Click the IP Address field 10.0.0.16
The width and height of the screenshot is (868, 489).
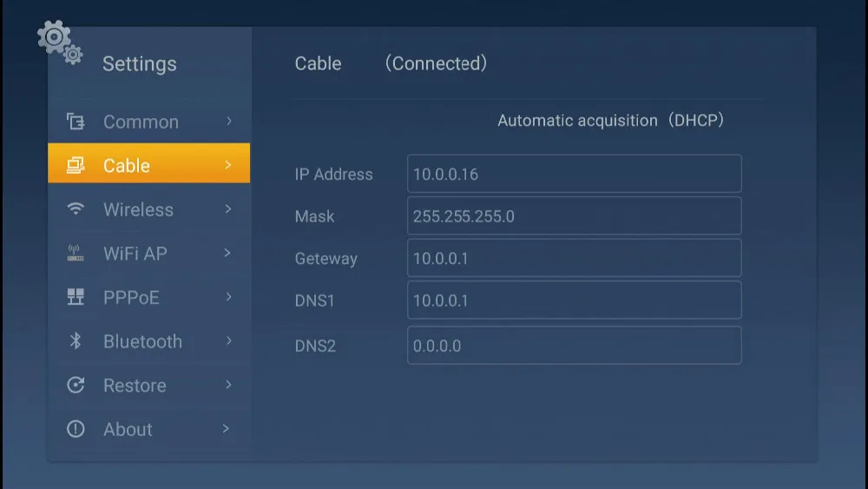pos(574,174)
